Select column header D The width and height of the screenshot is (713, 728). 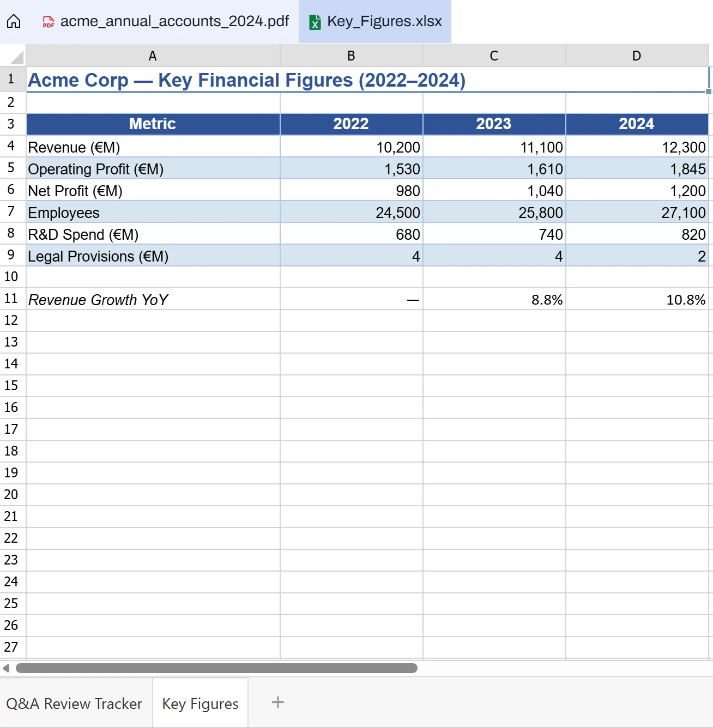click(x=637, y=55)
